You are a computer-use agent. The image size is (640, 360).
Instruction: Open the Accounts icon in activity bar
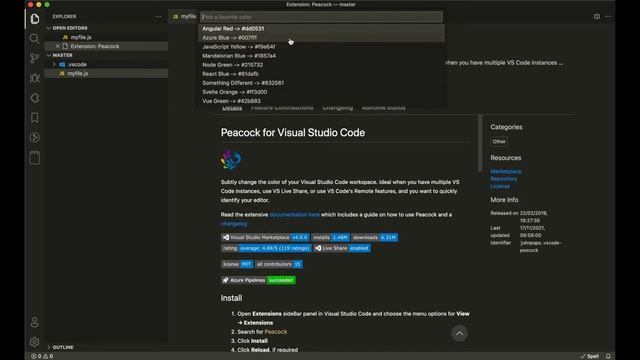point(35,322)
